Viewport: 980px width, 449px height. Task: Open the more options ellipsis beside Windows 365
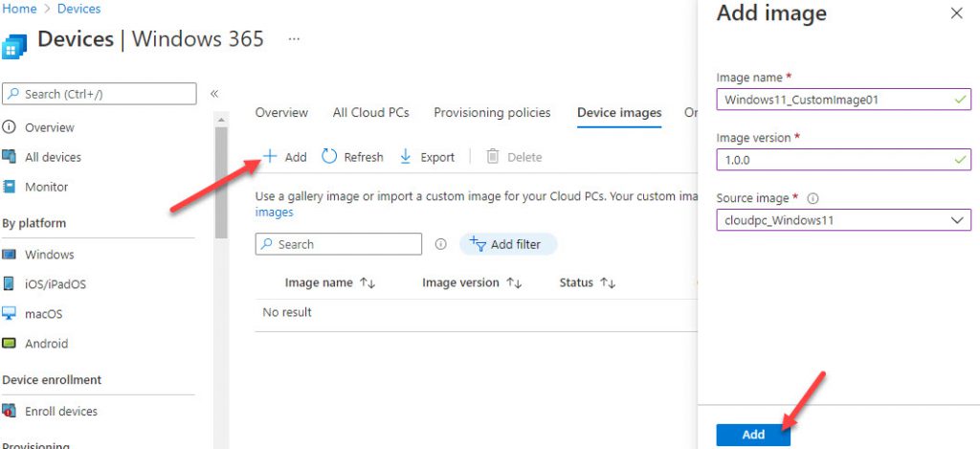(x=294, y=38)
